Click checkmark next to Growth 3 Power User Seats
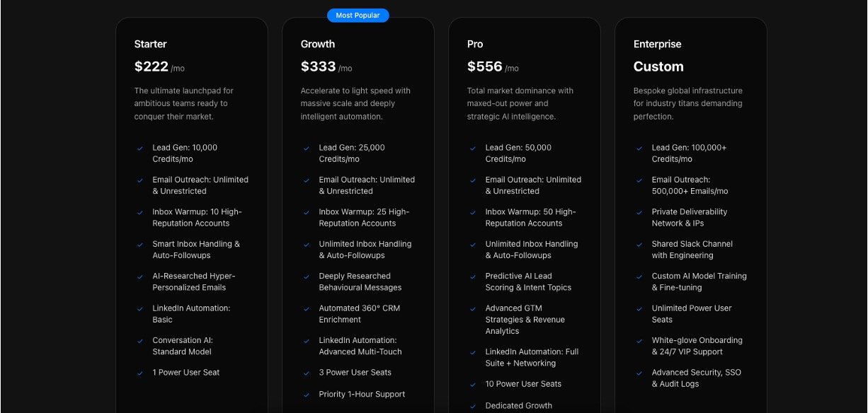868x413 pixels. 307,373
